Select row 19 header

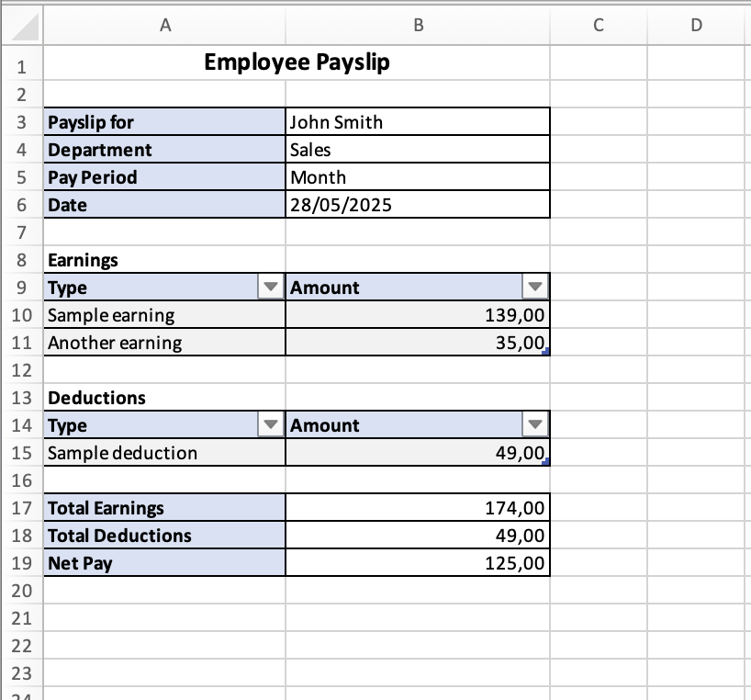click(21, 562)
